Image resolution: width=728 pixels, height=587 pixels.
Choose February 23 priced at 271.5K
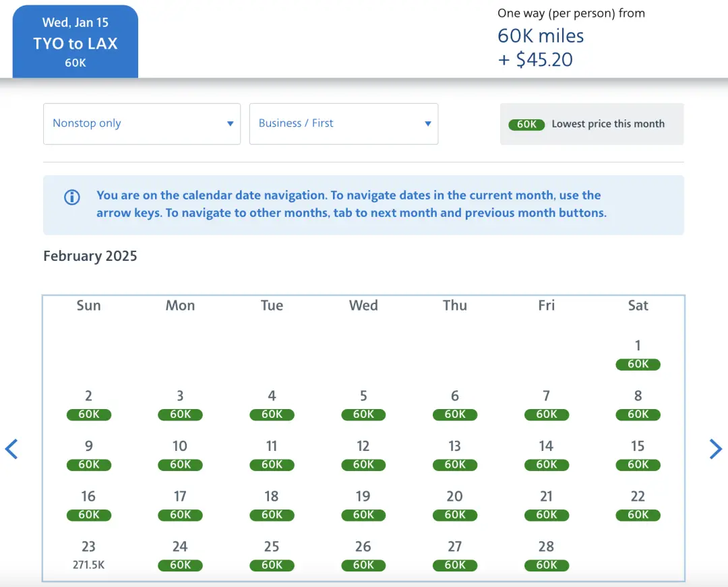88,555
